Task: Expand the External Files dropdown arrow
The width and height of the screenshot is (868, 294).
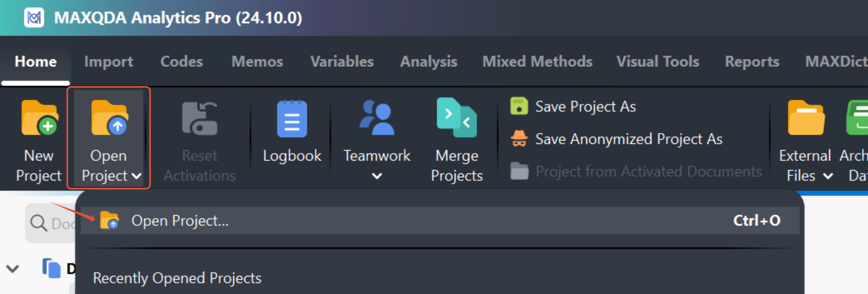Action: coord(828,176)
